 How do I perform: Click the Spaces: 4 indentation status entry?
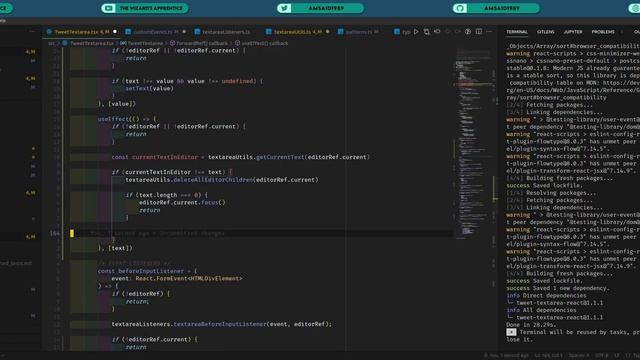[579, 356]
